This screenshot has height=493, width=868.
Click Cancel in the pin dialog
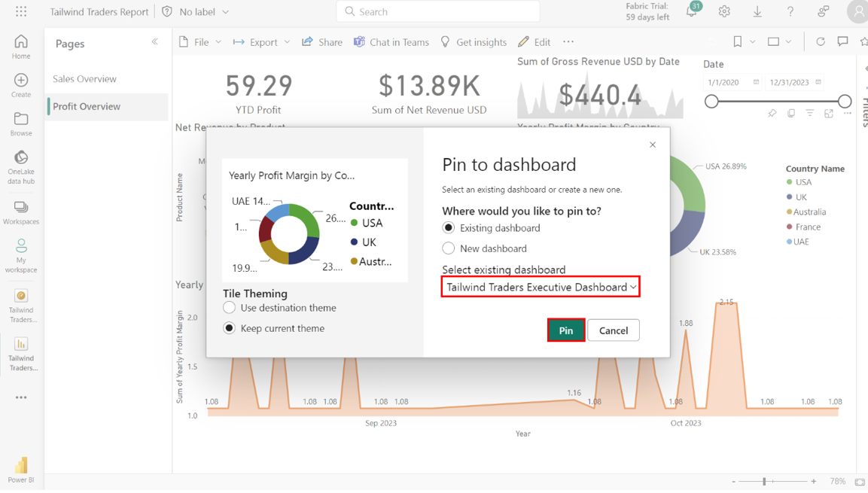613,330
